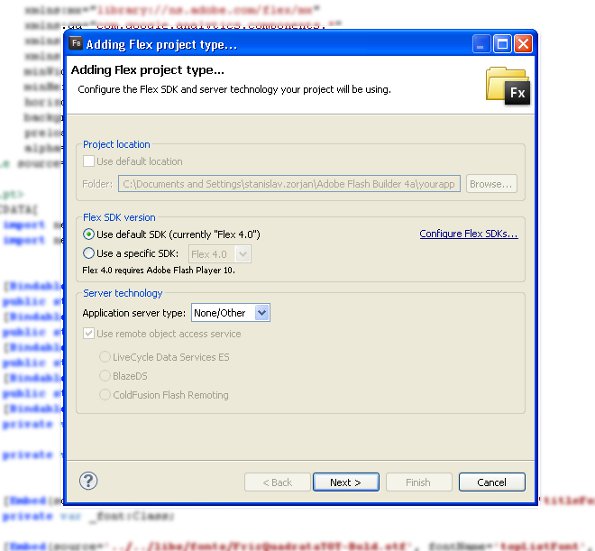Open the Configure Flex SDKs link

click(x=469, y=234)
